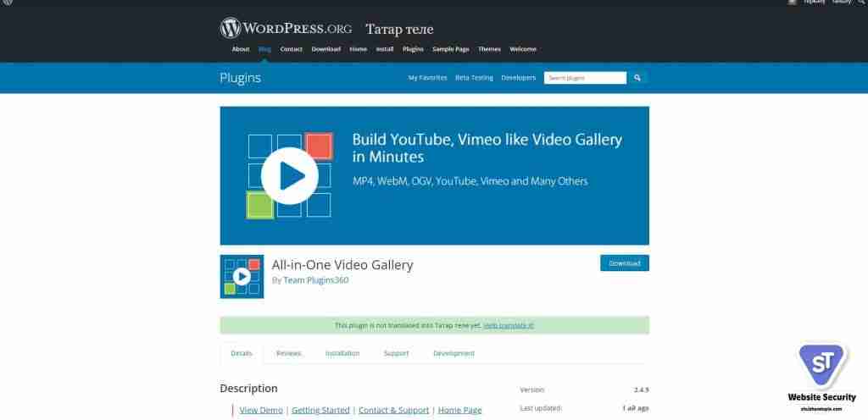The image size is (868, 420).
Task: Select Home in the top navigation
Action: (x=359, y=49)
